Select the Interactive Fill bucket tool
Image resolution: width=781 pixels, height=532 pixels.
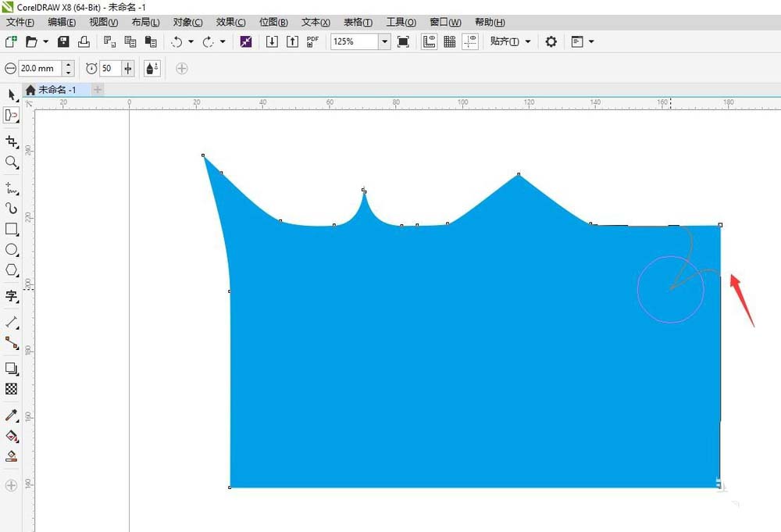point(12,436)
